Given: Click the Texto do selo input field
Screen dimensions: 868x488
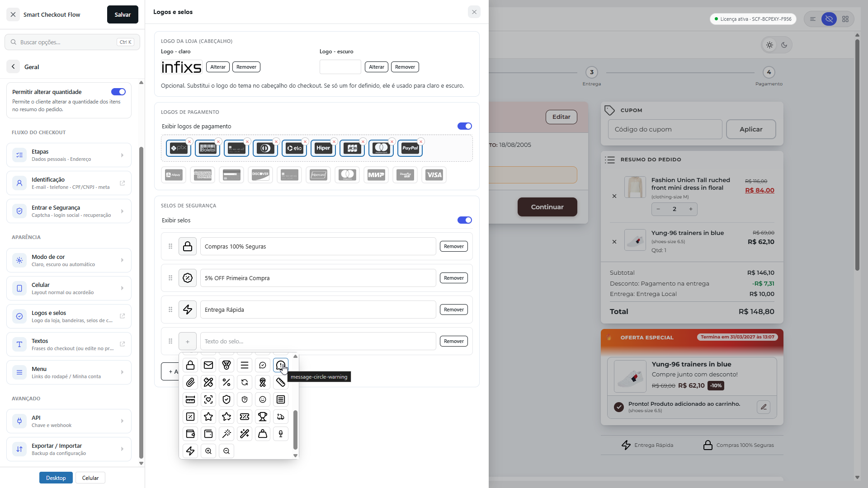Looking at the screenshot, I should click(x=318, y=341).
